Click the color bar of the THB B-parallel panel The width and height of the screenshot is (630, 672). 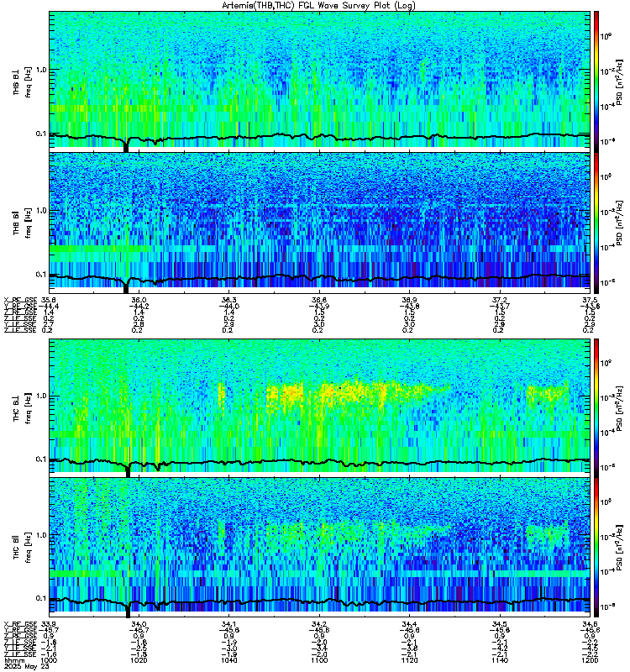coord(596,223)
